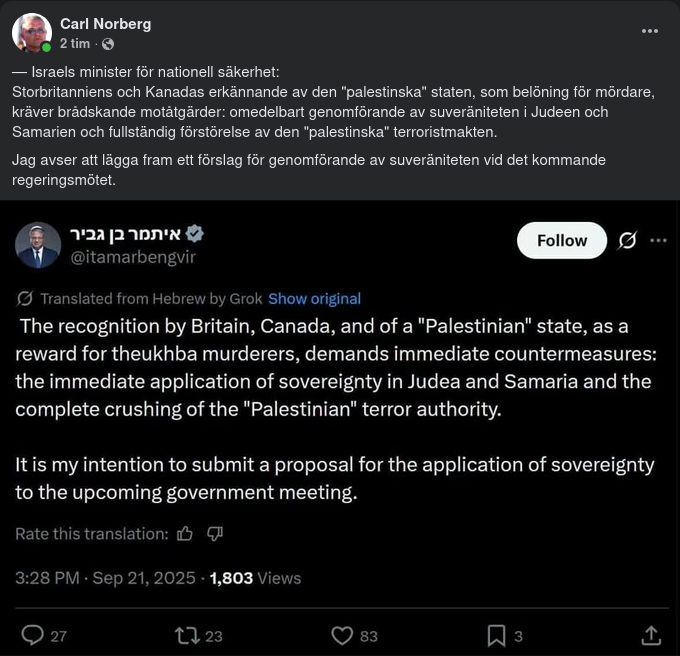The width and height of the screenshot is (680, 656).
Task: Rate translation with thumbs up
Action: (185, 534)
